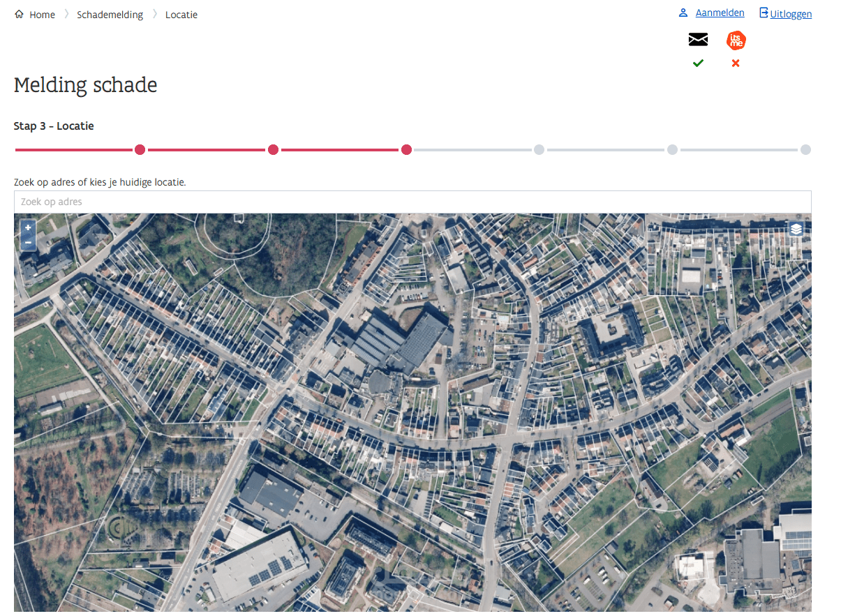
Task: Go back to the Schademelding breadcrumb
Action: pyautogui.click(x=110, y=15)
